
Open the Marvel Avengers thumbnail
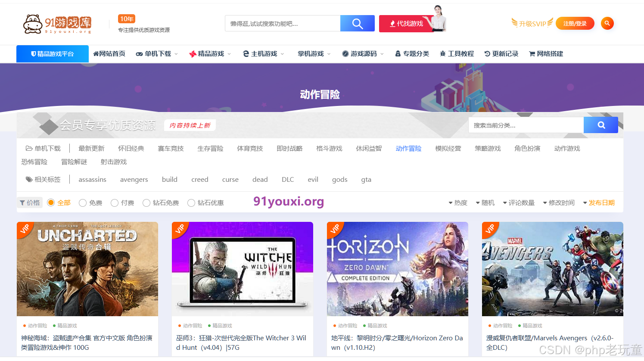[x=553, y=269]
